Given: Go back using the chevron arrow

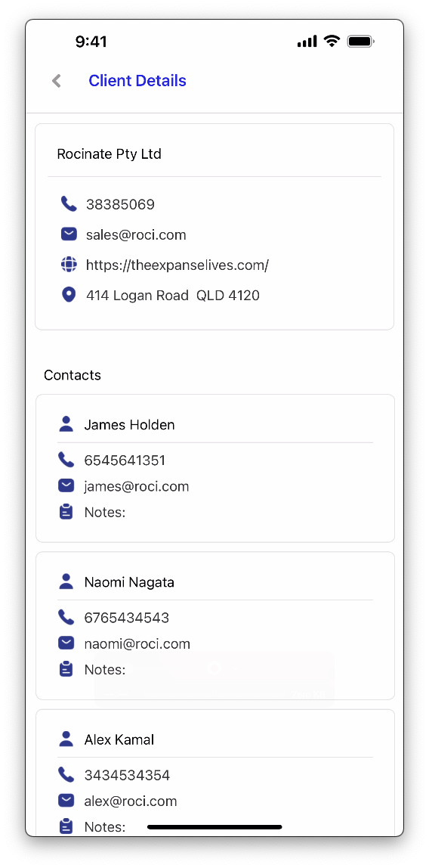Looking at the screenshot, I should pyautogui.click(x=57, y=81).
